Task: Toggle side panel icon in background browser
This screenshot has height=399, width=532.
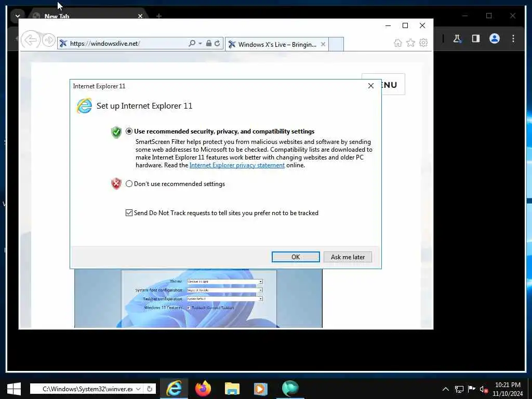Action: (476, 38)
